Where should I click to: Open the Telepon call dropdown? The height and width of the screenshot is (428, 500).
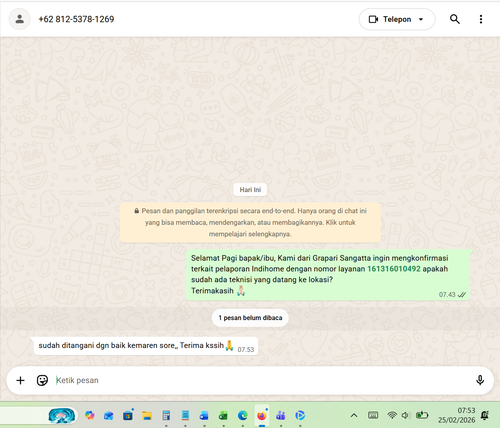click(397, 19)
